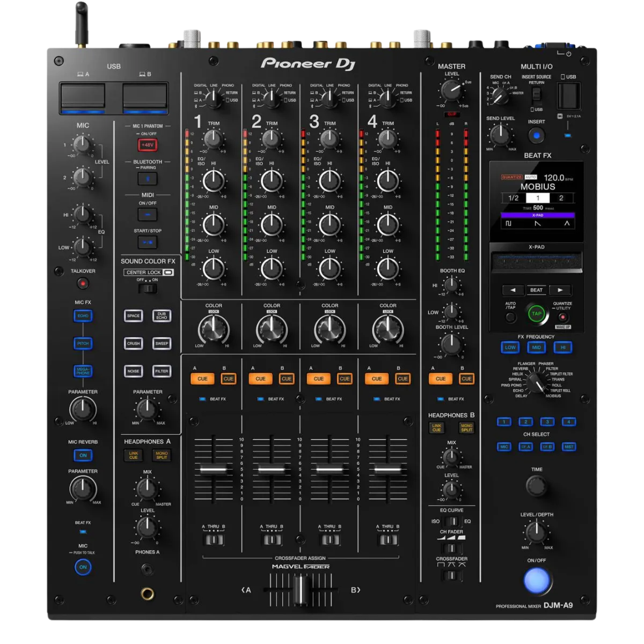Viewport: 644px width, 644px height.
Task: Select MST in CH SELECT row
Action: pyautogui.click(x=569, y=446)
